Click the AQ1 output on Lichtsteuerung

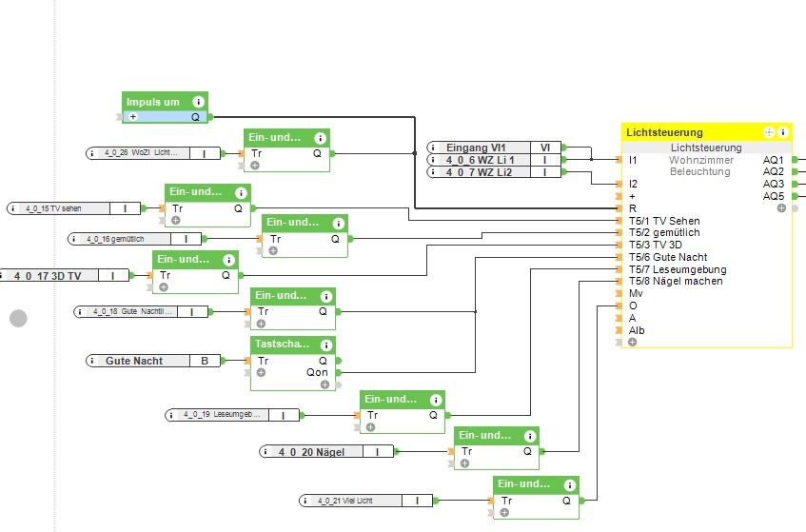[773, 160]
